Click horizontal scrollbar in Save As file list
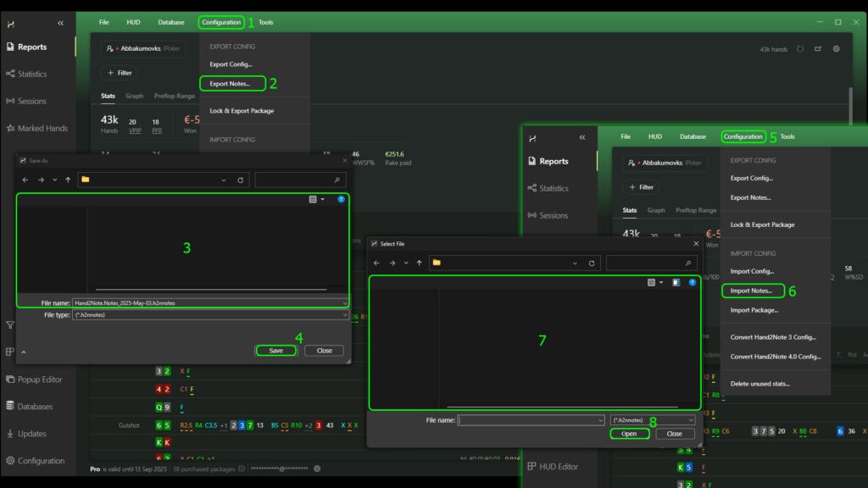868x488 pixels. [210, 290]
